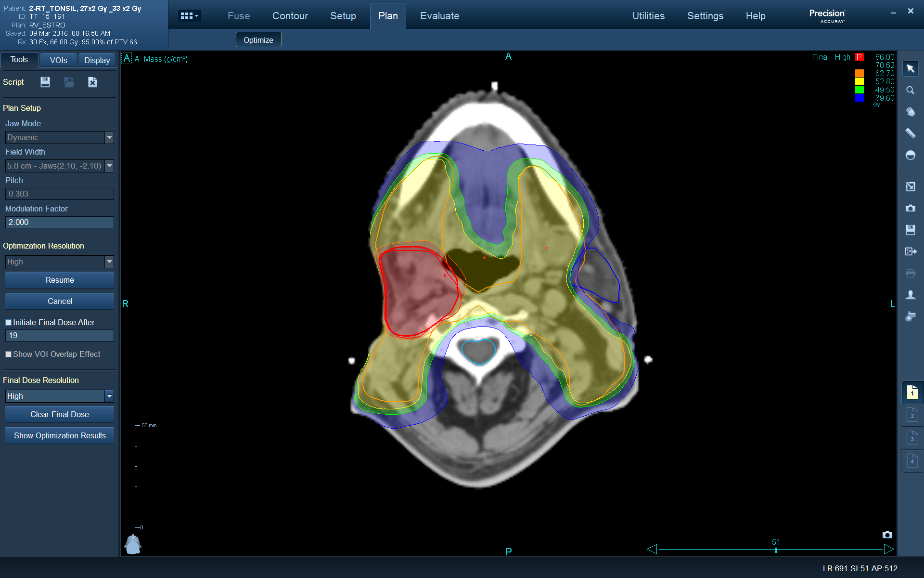This screenshot has height=578, width=924.
Task: Click the blue 39.60 isodose color swatch
Action: [x=860, y=98]
